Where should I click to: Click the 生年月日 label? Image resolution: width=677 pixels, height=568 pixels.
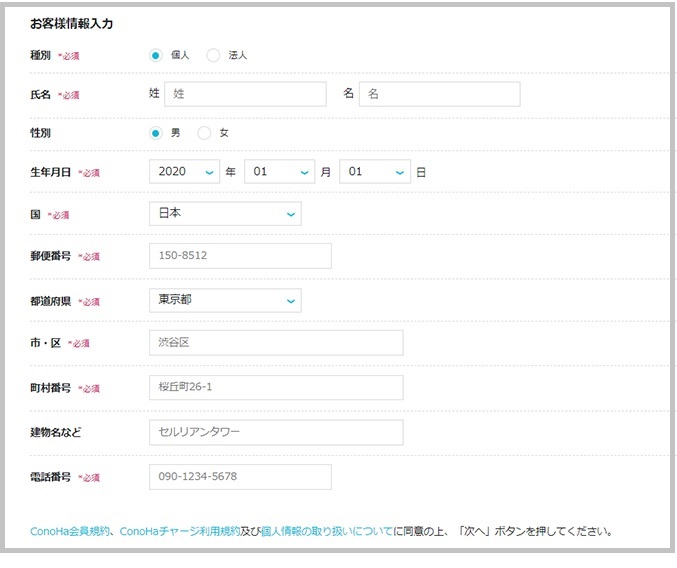tap(51, 172)
